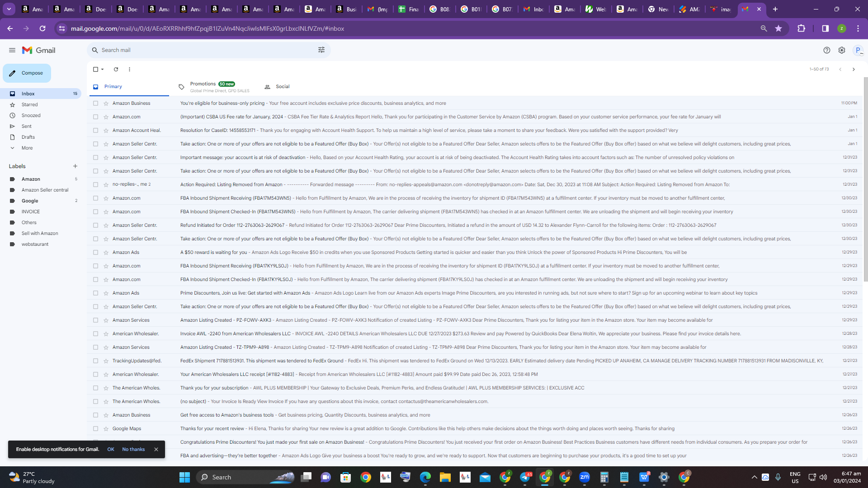Dismiss the desktop notifications prompt X
The image size is (868, 488).
click(156, 449)
